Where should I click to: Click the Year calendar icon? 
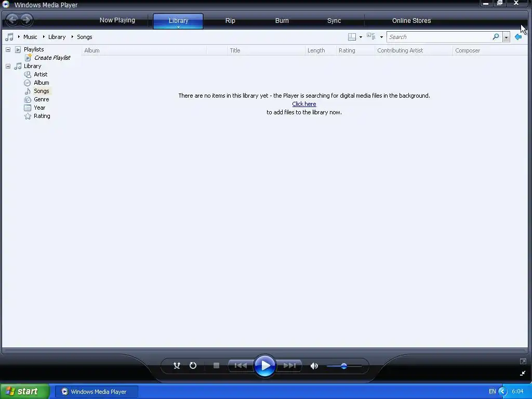pyautogui.click(x=28, y=108)
